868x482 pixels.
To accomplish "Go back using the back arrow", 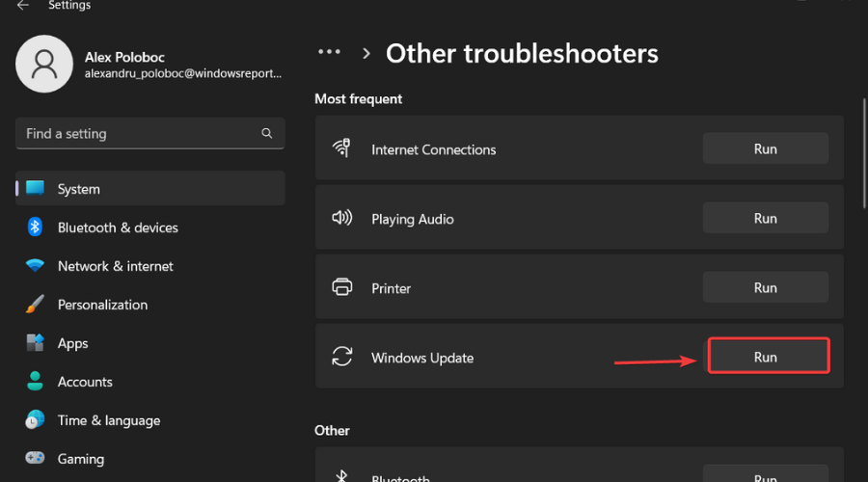I will click(x=23, y=6).
